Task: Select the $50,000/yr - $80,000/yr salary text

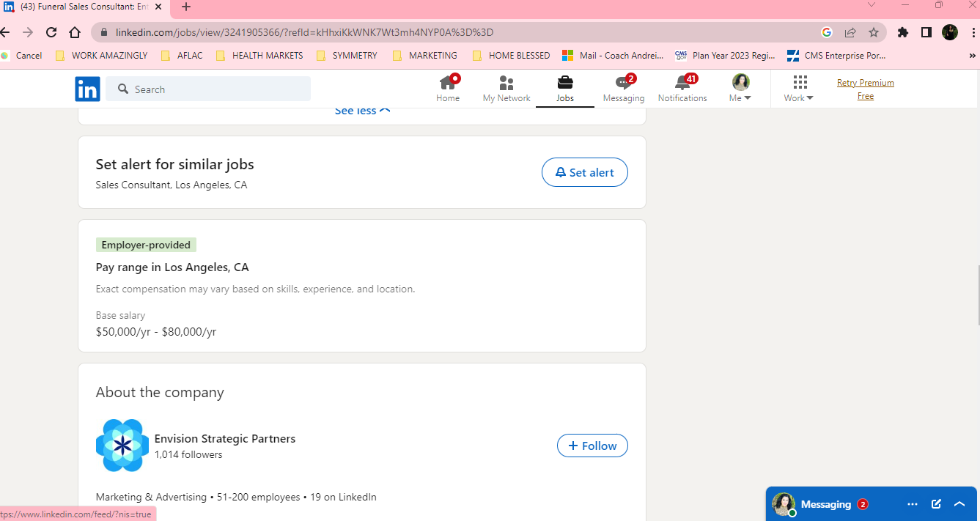Action: point(156,332)
